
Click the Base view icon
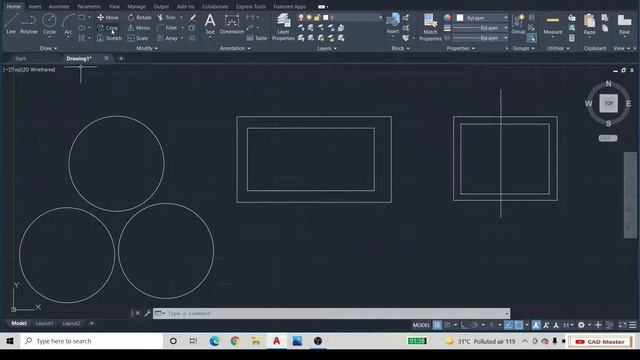(x=624, y=24)
